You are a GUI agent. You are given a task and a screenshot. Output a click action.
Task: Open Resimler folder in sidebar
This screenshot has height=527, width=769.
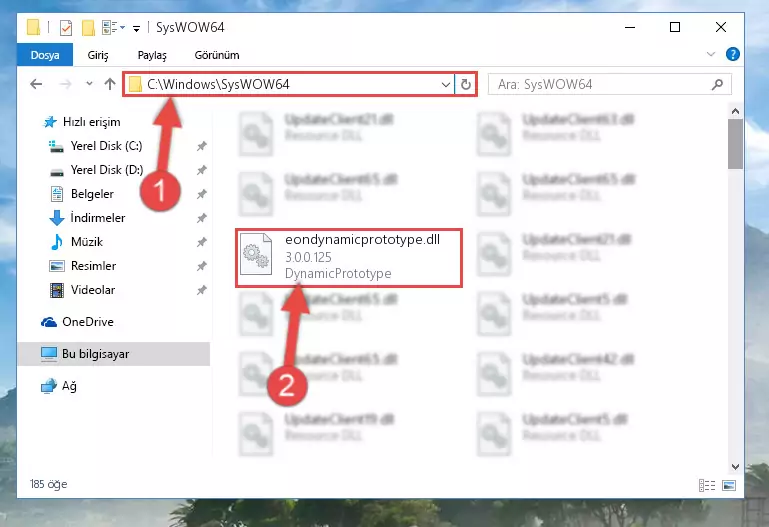point(93,266)
